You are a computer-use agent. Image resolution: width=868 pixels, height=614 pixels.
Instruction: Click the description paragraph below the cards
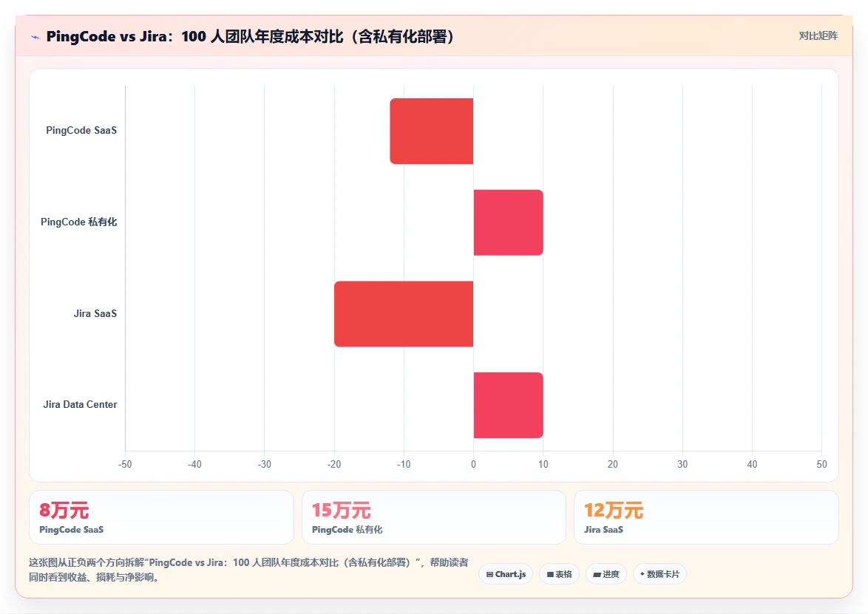pyautogui.click(x=248, y=570)
